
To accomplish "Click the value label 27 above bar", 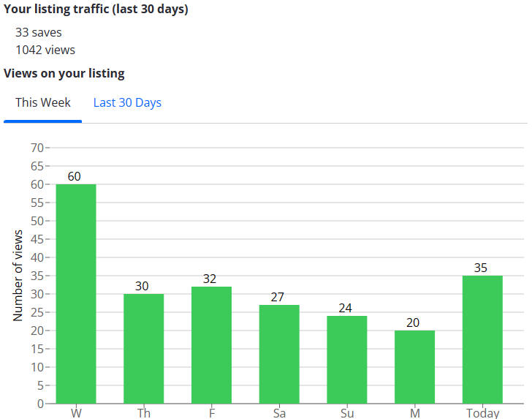I will (277, 298).
